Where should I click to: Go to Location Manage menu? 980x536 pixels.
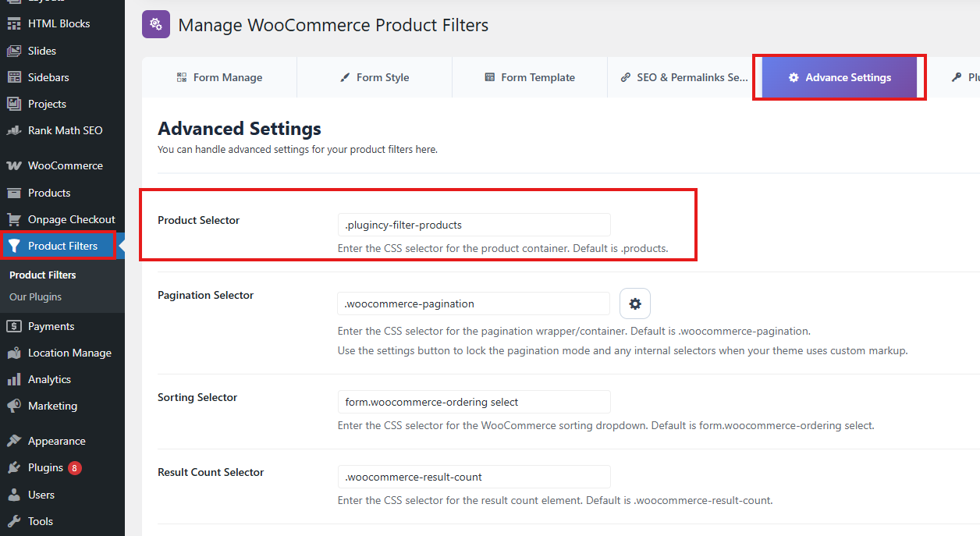62,353
